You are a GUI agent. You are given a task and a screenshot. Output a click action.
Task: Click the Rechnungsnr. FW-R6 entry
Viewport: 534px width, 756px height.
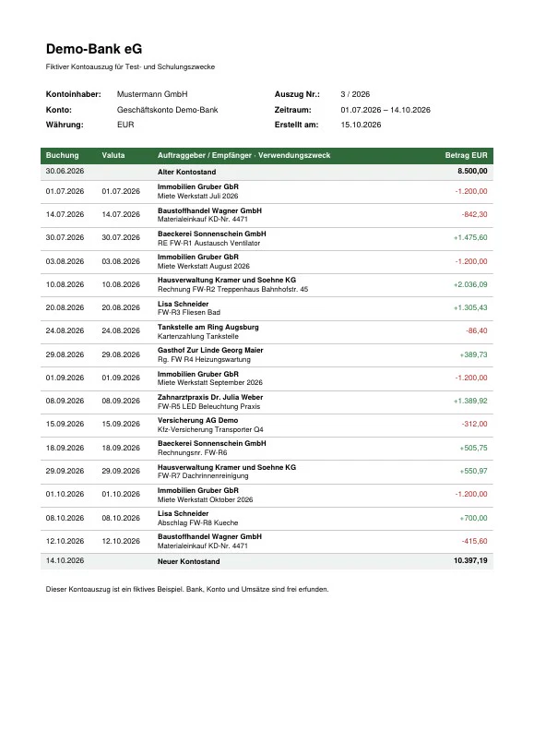192,452
